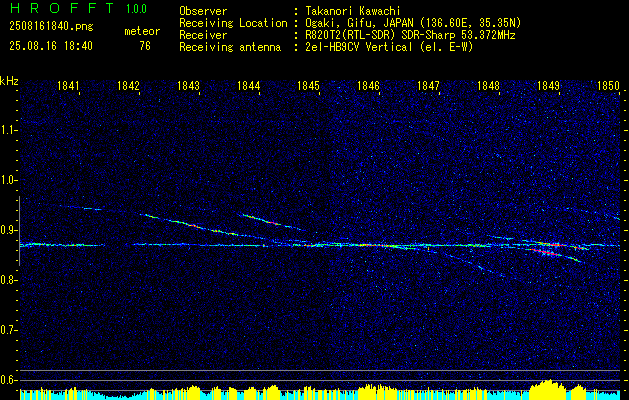Click the meteor label
Viewport: 629px width, 400px height.
142,31
